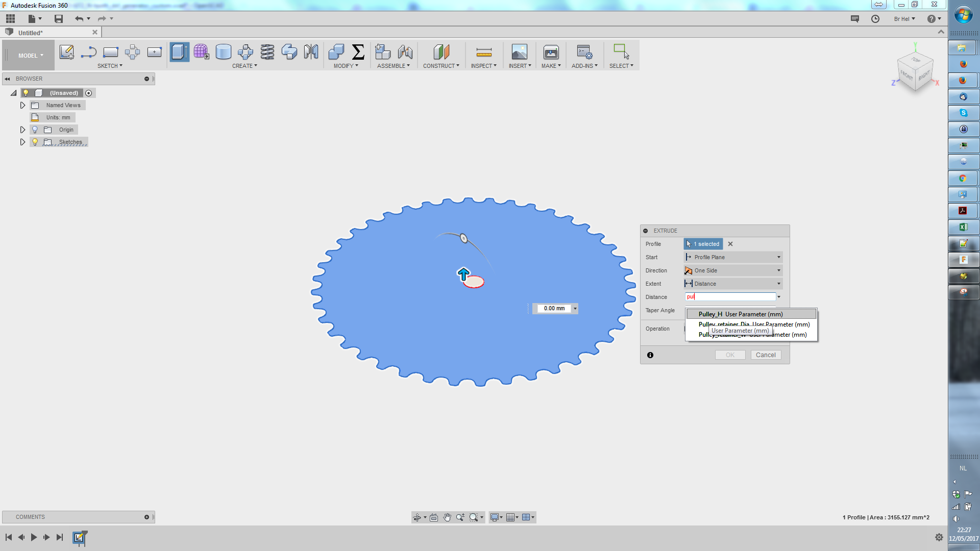Open the Direction dropdown showing One Side

pos(733,271)
